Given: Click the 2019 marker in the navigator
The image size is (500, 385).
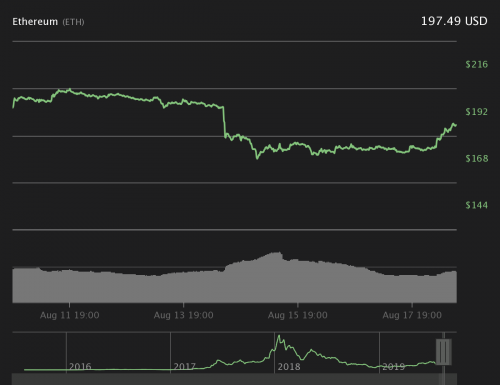Looking at the screenshot, I should pos(394,367).
